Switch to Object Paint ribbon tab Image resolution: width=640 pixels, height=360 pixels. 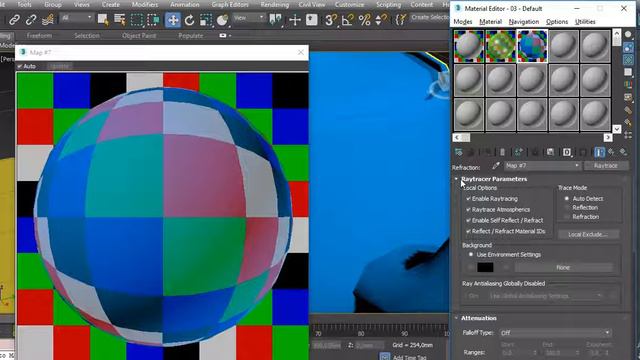click(x=139, y=36)
